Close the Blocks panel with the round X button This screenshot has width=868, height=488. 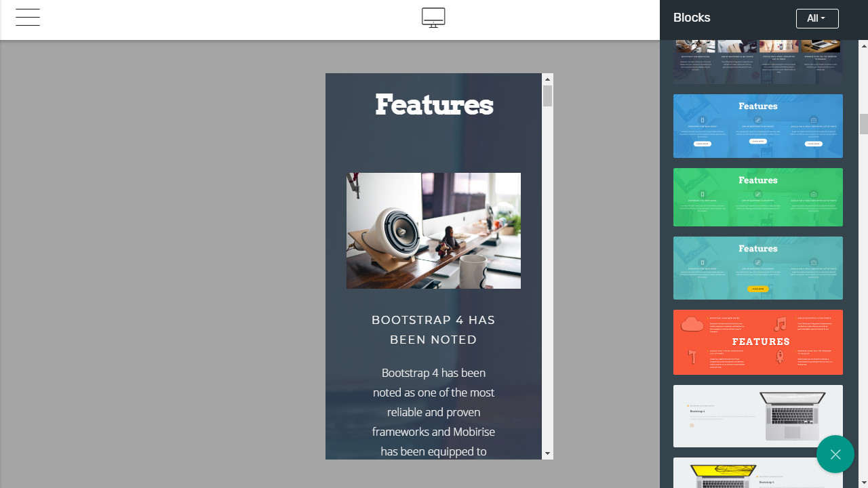pos(835,454)
